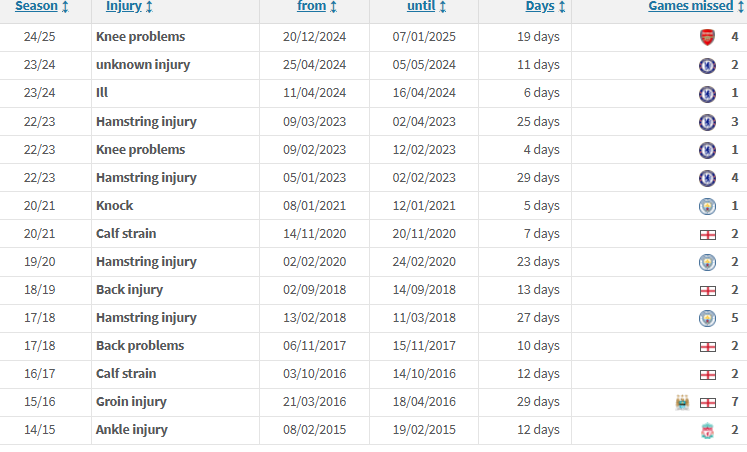Click the Arsenal crest in the 24/25 row
The image size is (747, 452).
707,37
